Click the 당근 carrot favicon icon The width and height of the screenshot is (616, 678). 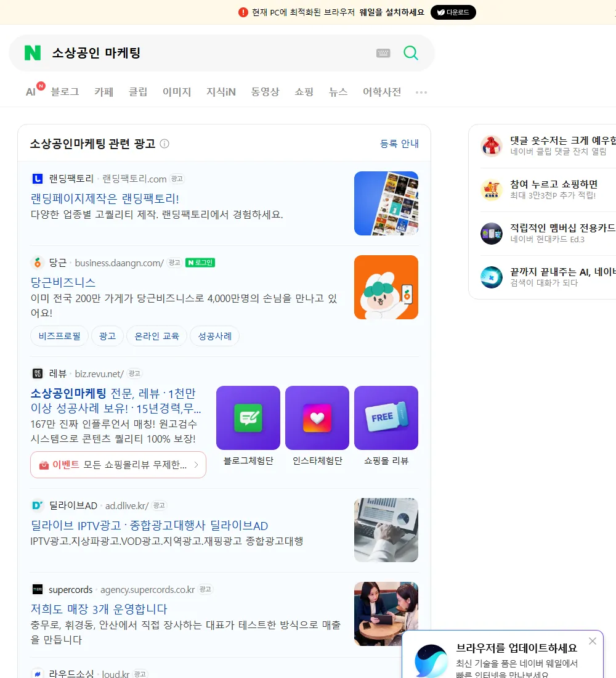point(38,263)
